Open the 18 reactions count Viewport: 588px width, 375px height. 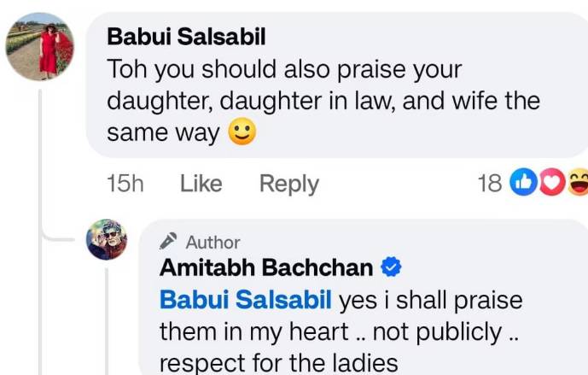pos(490,184)
